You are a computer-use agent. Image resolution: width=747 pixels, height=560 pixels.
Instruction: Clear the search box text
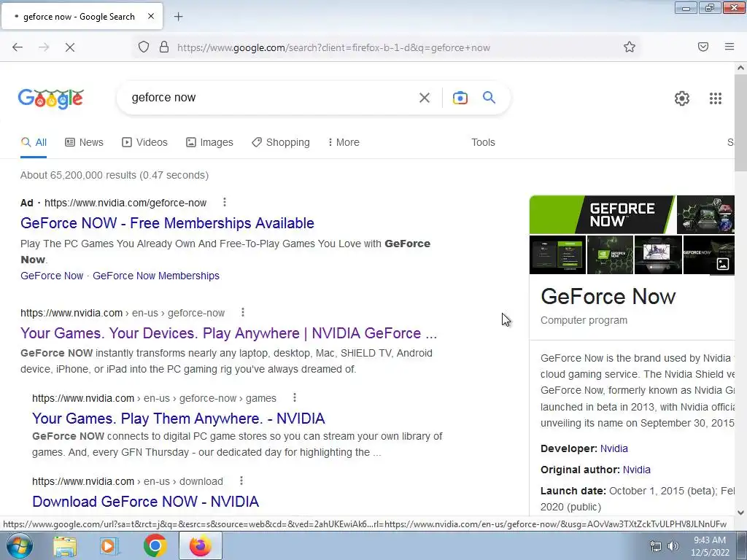tap(424, 98)
